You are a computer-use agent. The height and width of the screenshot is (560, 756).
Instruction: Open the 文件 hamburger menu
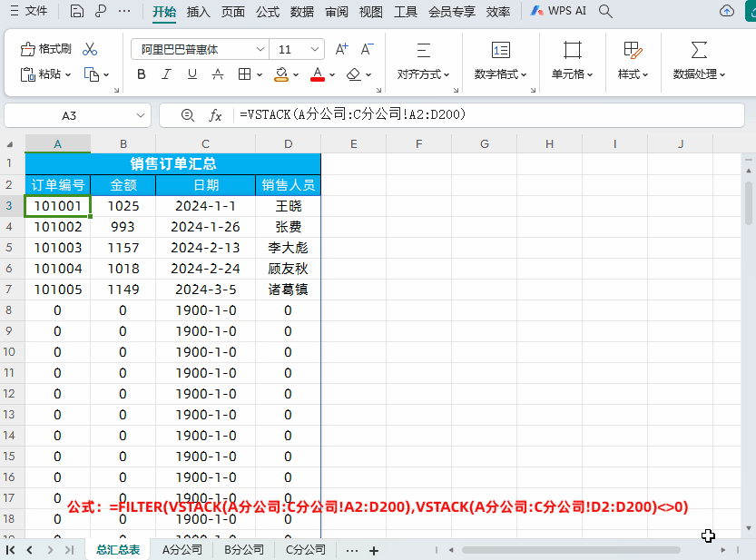pos(28,11)
